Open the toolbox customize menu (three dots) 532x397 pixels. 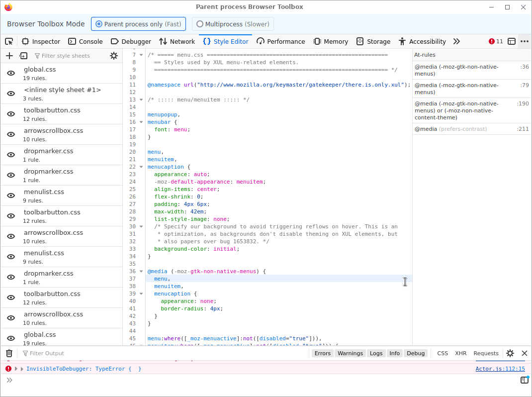524,41
